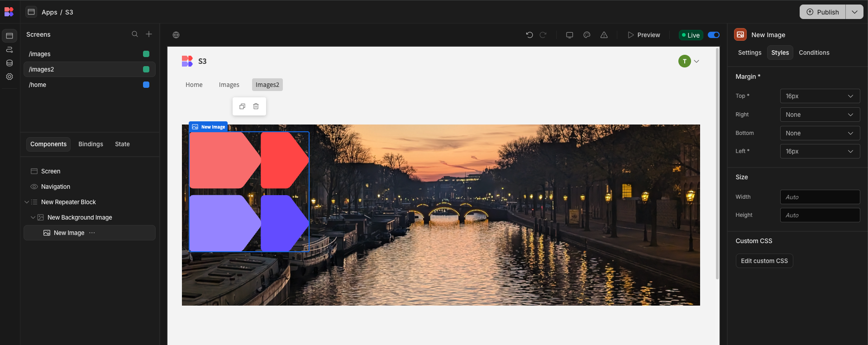Screen dimensions: 868x345
Task: Duplicate the selected New Image component
Action: (x=242, y=106)
